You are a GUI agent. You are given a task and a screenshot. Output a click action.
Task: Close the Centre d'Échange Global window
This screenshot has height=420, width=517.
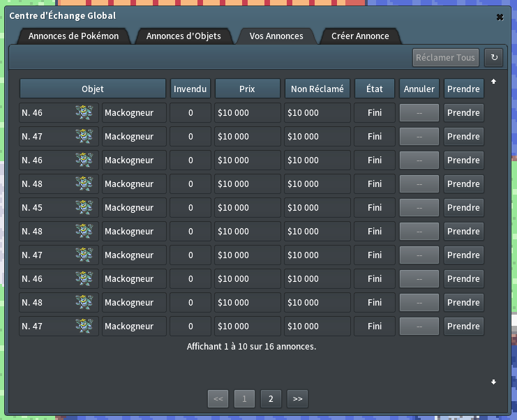coord(500,17)
